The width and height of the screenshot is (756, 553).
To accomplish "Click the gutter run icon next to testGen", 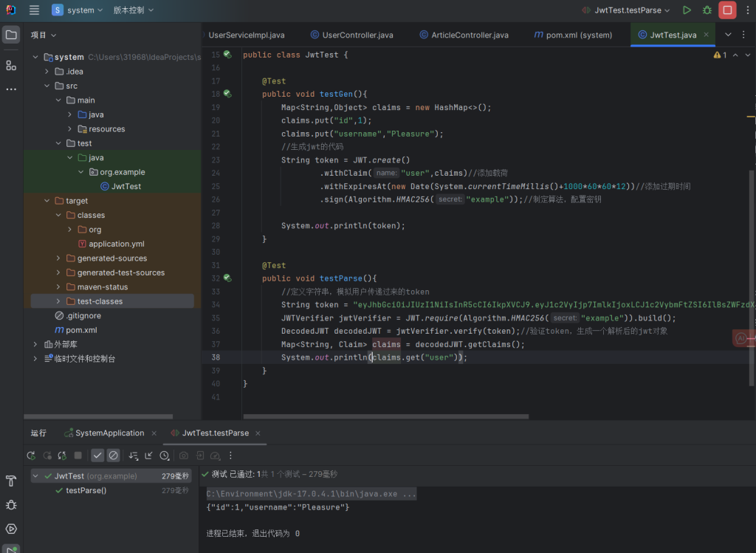I will 227,94.
